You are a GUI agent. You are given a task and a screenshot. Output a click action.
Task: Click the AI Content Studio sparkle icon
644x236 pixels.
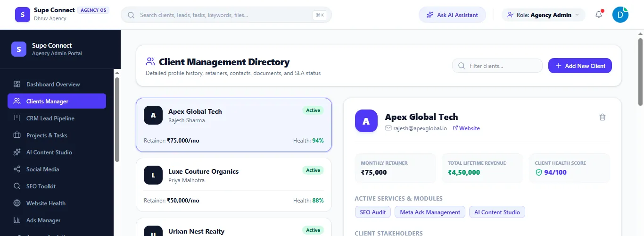pyautogui.click(x=17, y=152)
